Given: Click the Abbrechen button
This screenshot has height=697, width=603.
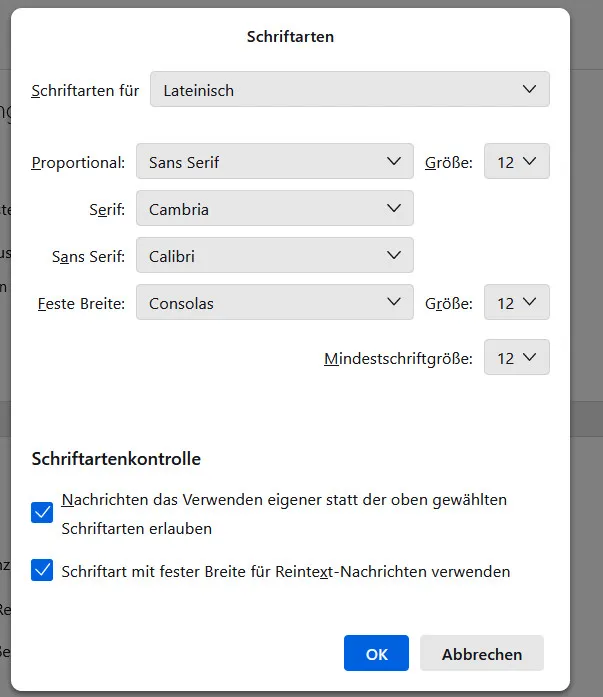Looking at the screenshot, I should tap(482, 653).
